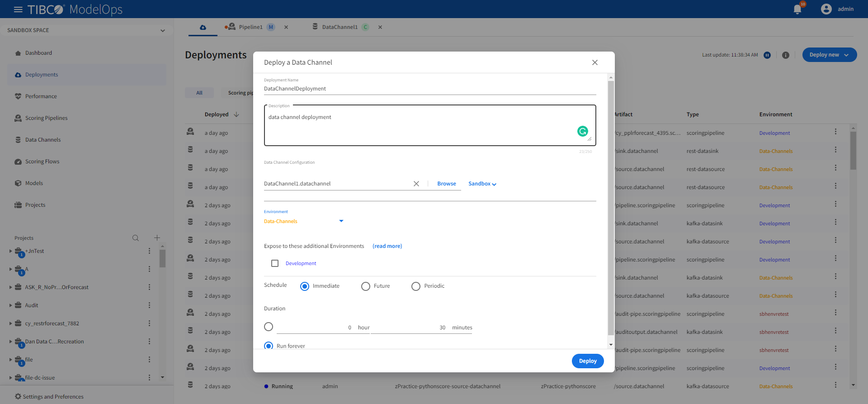Add a new project with plus icon
868x404 pixels.
pyautogui.click(x=157, y=238)
